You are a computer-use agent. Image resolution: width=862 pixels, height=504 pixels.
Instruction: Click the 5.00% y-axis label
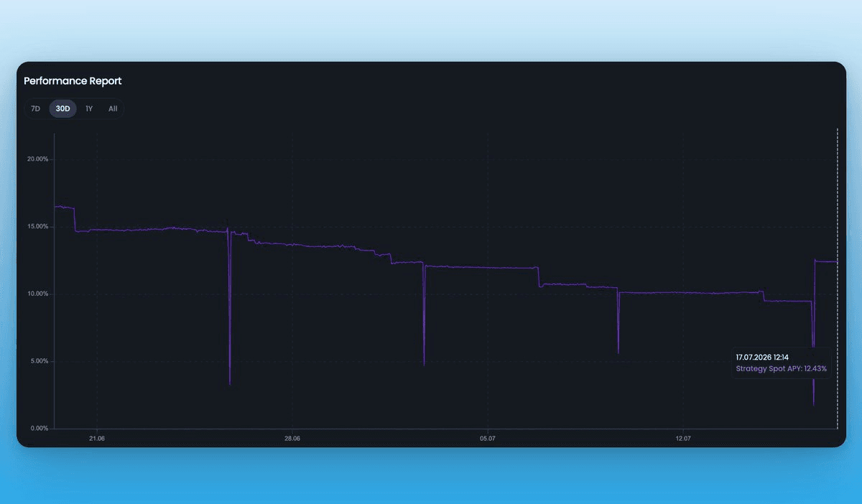click(39, 361)
